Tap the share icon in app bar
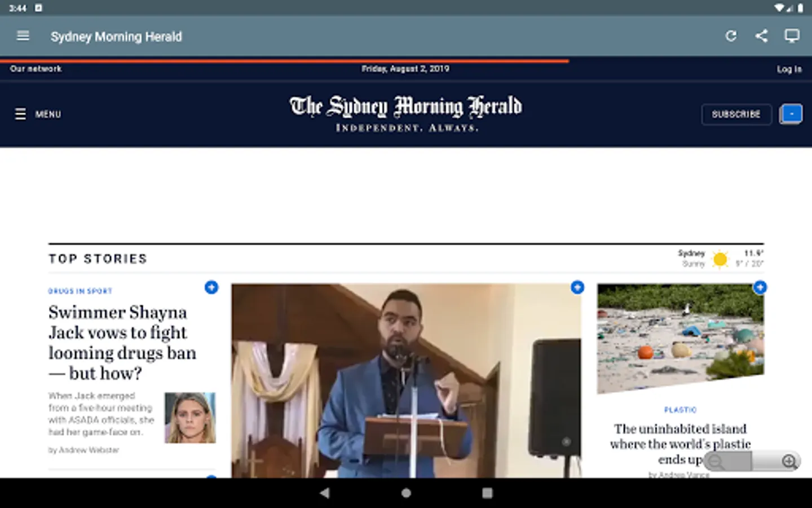The width and height of the screenshot is (812, 508). 761,36
